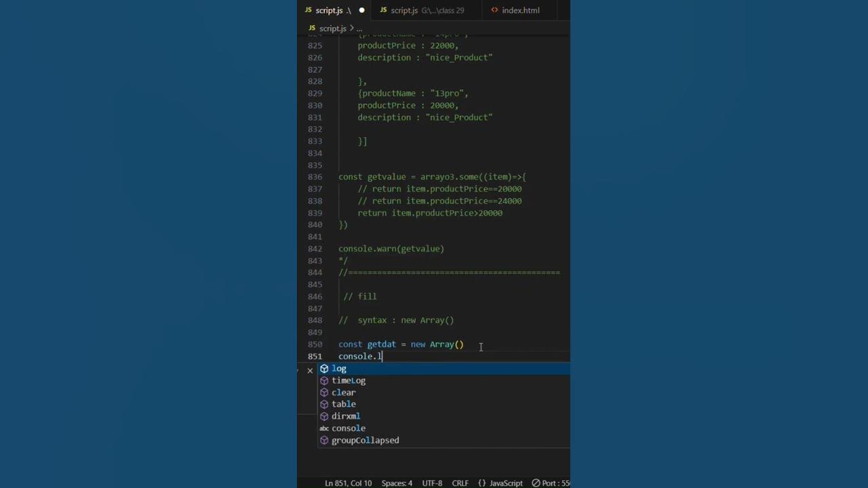
Task: Accept the 'log' autocomplete suggestion
Action: click(444, 369)
